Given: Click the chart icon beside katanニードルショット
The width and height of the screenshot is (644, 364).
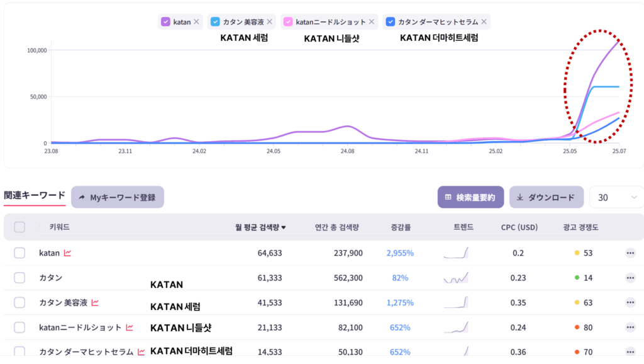Looking at the screenshot, I should click(130, 327).
